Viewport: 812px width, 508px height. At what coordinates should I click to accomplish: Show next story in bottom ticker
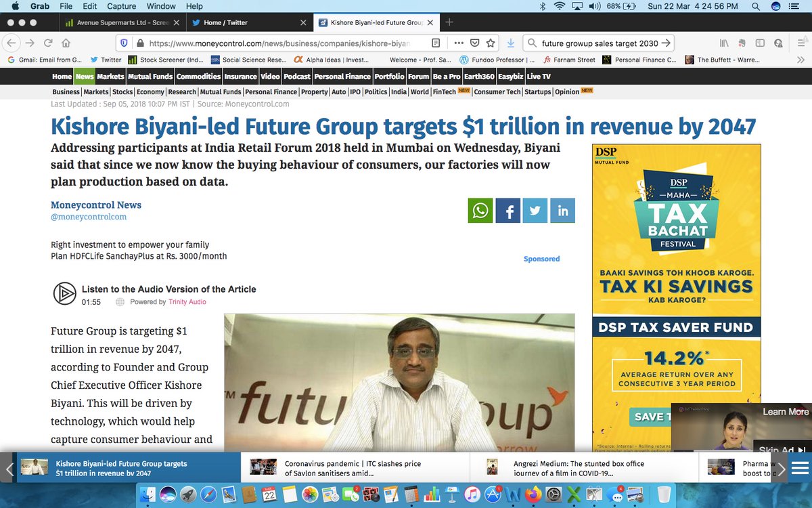point(781,468)
